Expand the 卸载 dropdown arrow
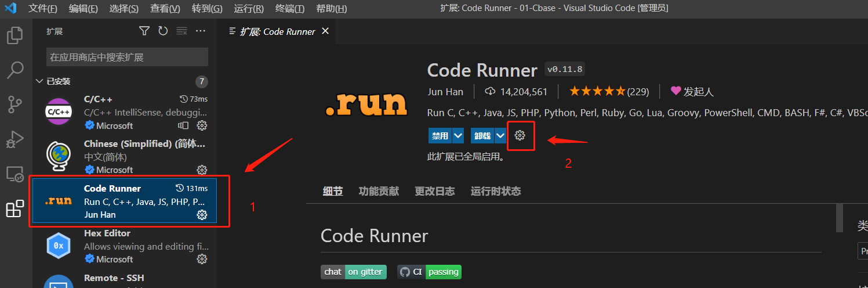The image size is (868, 288). (500, 136)
